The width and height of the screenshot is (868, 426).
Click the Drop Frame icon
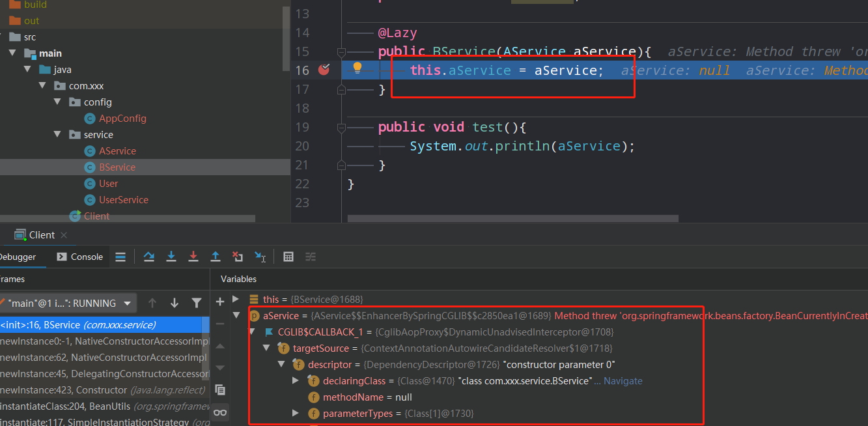(238, 257)
